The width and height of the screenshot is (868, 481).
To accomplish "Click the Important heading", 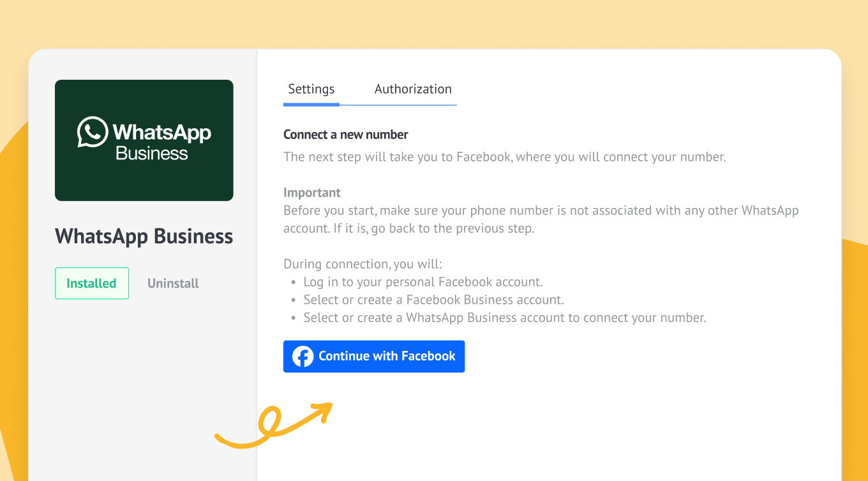I will [312, 193].
